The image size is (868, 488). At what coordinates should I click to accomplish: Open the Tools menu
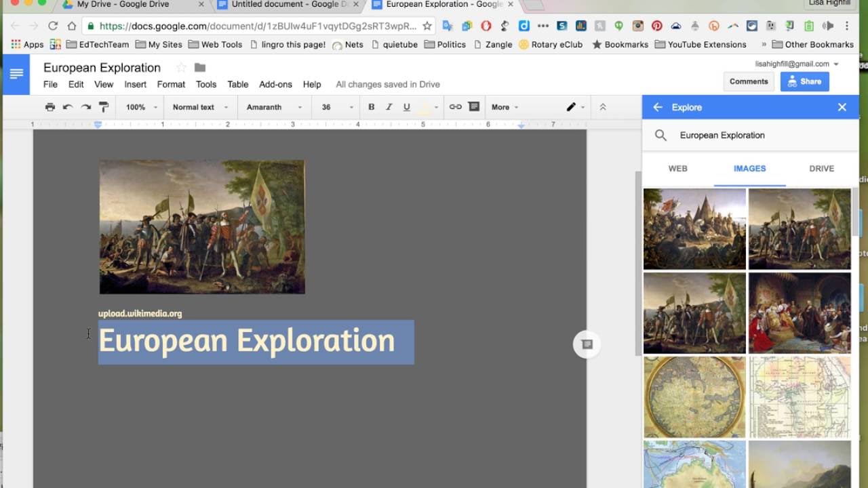206,84
